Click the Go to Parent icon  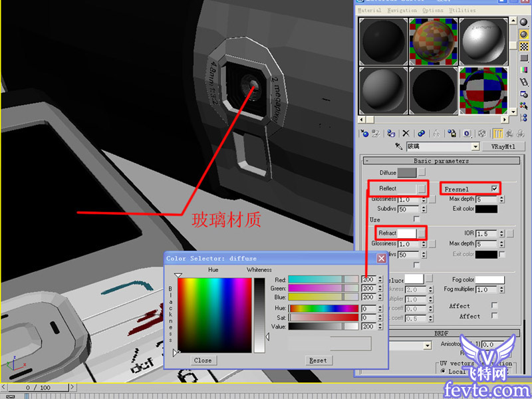[509, 134]
